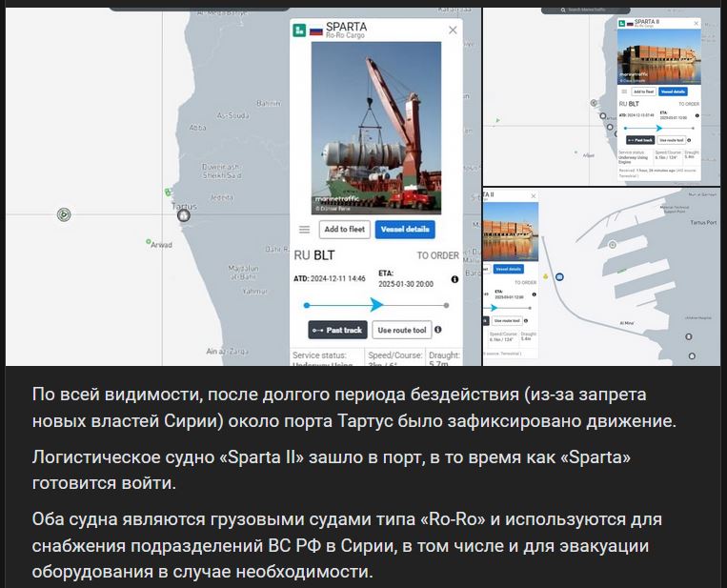Click the SPARTA vessel marker at sea

coord(64,214)
